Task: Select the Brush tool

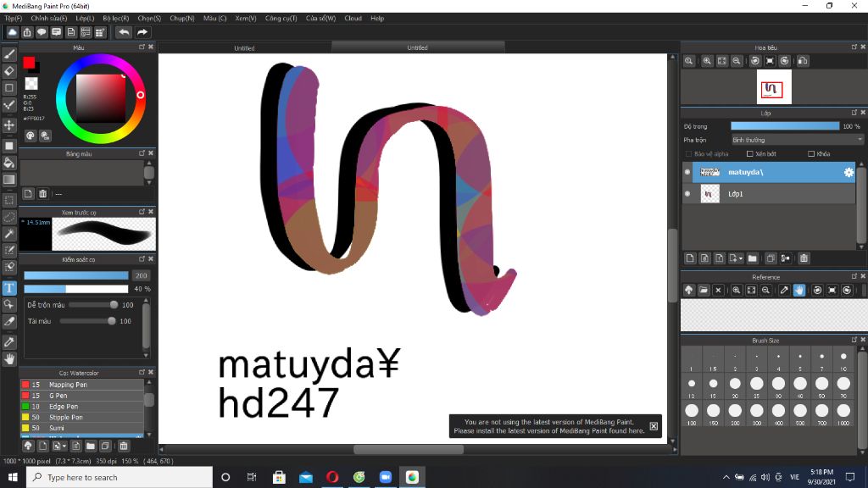Action: click(9, 54)
